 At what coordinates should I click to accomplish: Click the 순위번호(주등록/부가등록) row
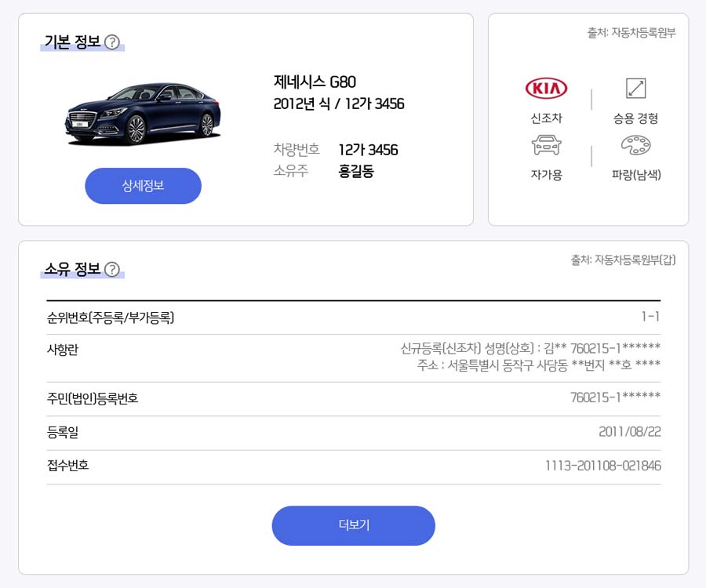[354, 318]
